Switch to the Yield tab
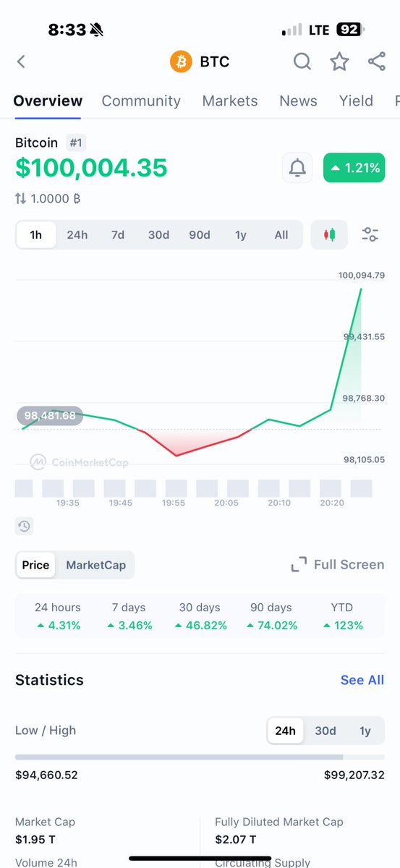400x868 pixels. 356,101
